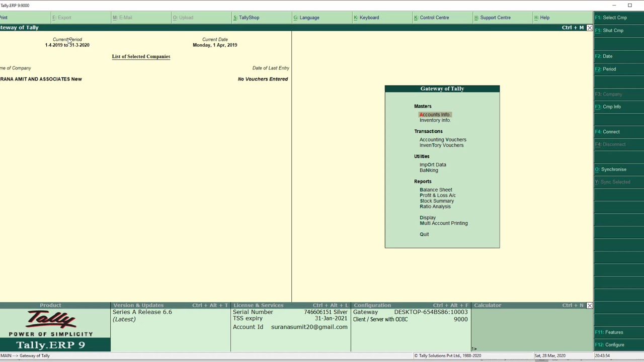Close the Calculator panel

pos(590,305)
